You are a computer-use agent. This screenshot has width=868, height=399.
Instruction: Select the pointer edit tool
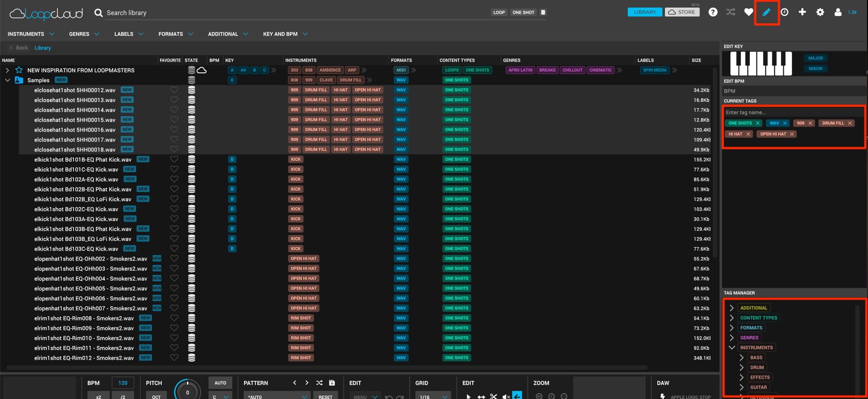click(469, 396)
